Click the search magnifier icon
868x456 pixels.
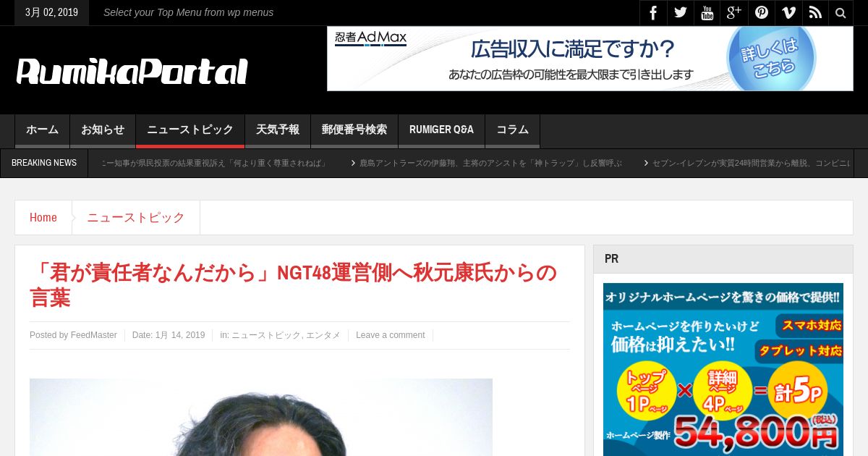(x=841, y=12)
